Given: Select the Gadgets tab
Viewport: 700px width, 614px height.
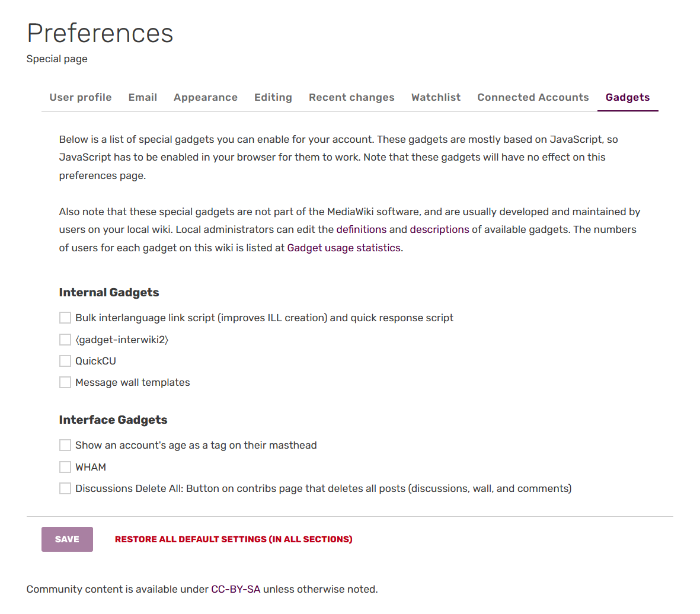Looking at the screenshot, I should [628, 97].
